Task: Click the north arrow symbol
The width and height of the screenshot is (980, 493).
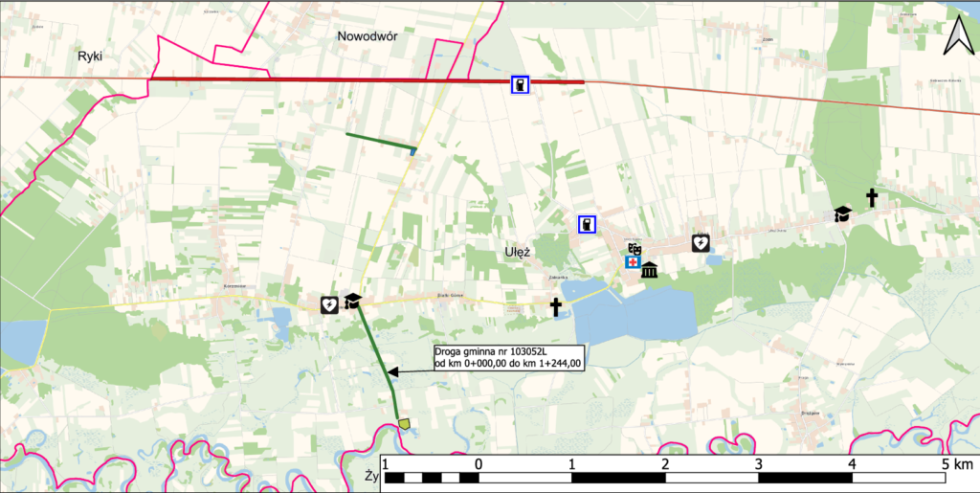Action: click(956, 36)
